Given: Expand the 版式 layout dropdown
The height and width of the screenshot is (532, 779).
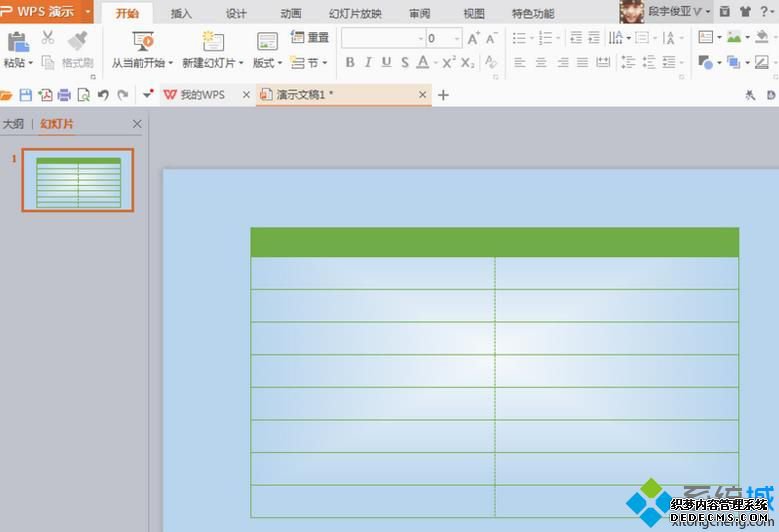Looking at the screenshot, I should 280,63.
